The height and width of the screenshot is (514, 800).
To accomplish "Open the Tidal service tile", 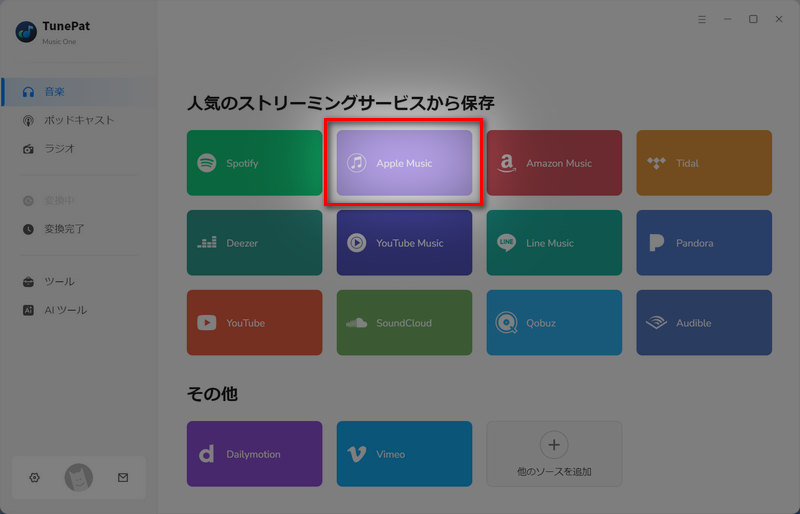I will point(704,163).
